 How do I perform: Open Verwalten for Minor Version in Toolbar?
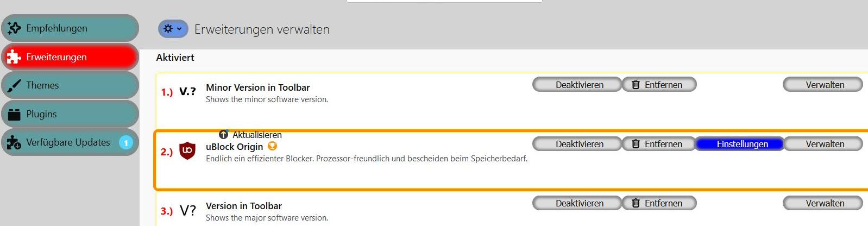point(822,85)
